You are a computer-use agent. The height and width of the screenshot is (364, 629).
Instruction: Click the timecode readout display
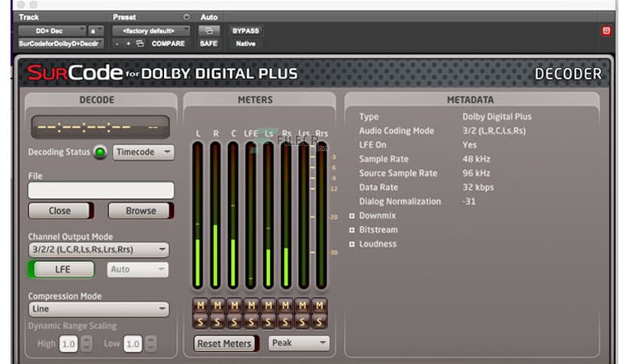click(x=100, y=128)
